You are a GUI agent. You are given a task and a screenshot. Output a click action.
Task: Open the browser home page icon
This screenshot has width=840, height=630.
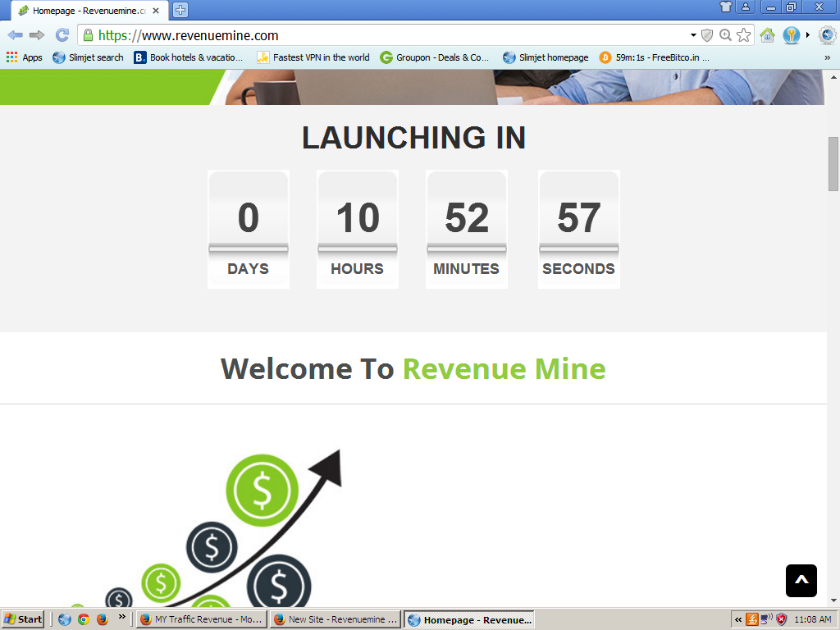tap(768, 35)
